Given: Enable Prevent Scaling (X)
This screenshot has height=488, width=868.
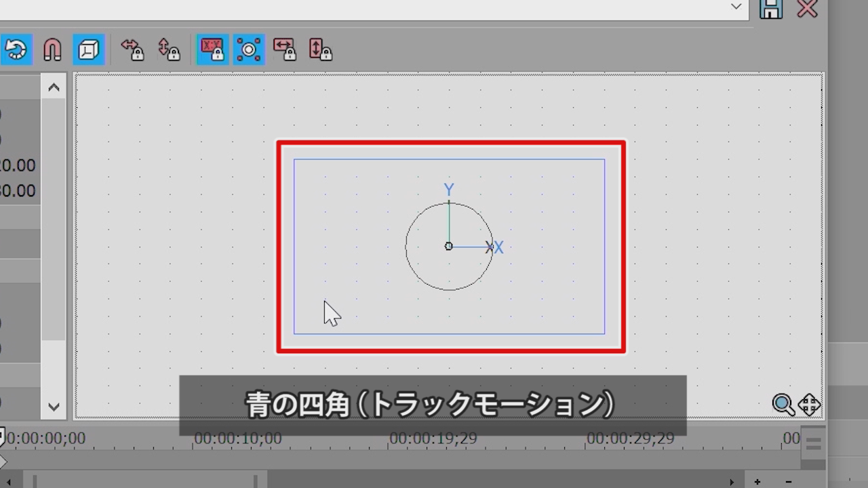Looking at the screenshot, I should pyautogui.click(x=285, y=49).
